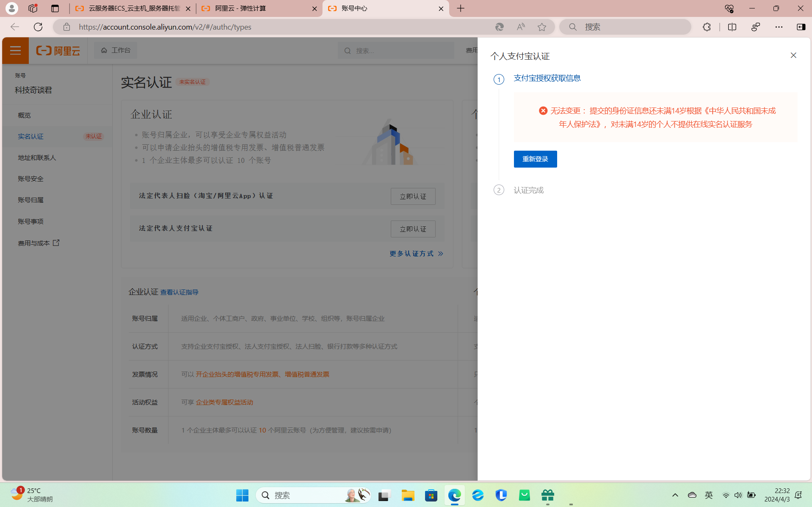Open the Aliyun hamburger navigation menu
Image resolution: width=812 pixels, height=507 pixels.
[x=15, y=51]
